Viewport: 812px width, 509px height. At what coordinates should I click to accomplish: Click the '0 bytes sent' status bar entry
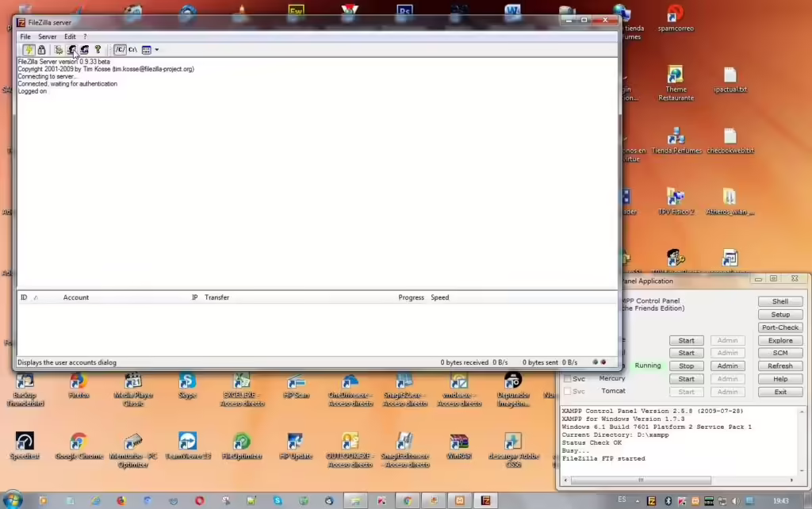pyautogui.click(x=540, y=362)
